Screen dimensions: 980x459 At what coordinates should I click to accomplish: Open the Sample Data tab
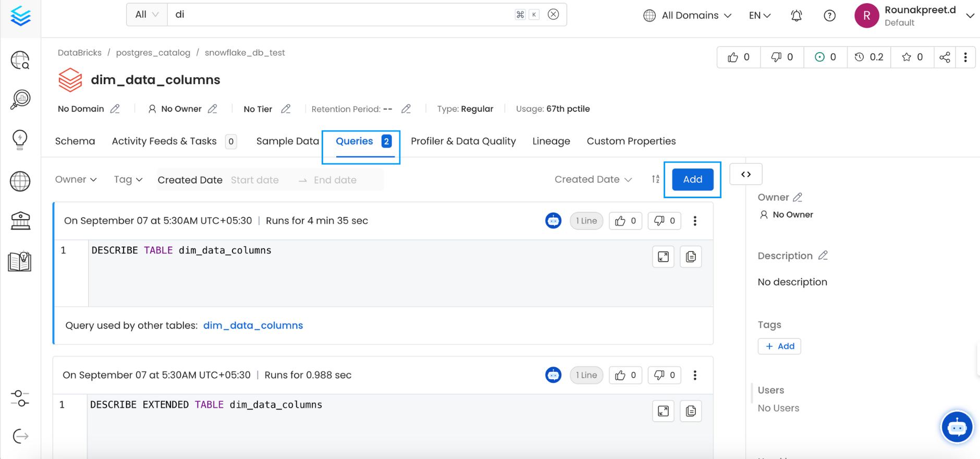pyautogui.click(x=287, y=141)
